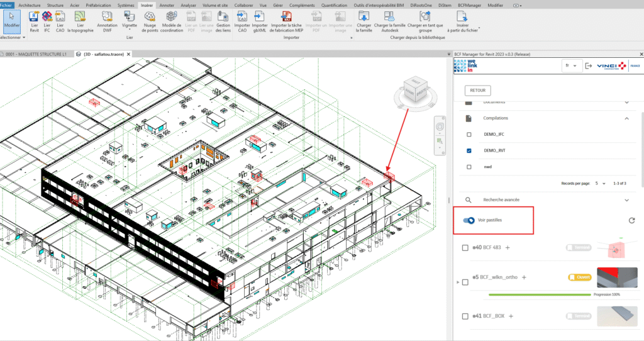Click the Importer CAO icon

click(x=242, y=18)
